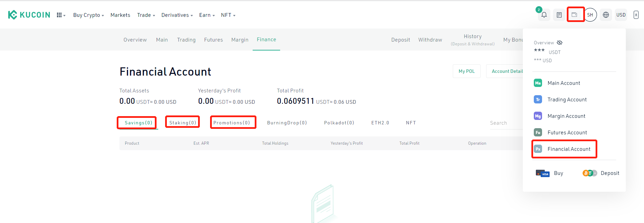Expand the Earn dropdown menu

pyautogui.click(x=207, y=15)
